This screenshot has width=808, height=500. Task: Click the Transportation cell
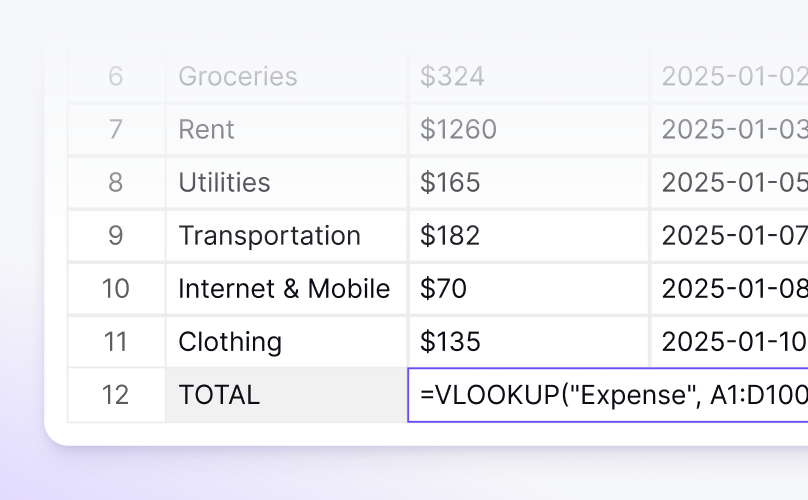tap(286, 236)
